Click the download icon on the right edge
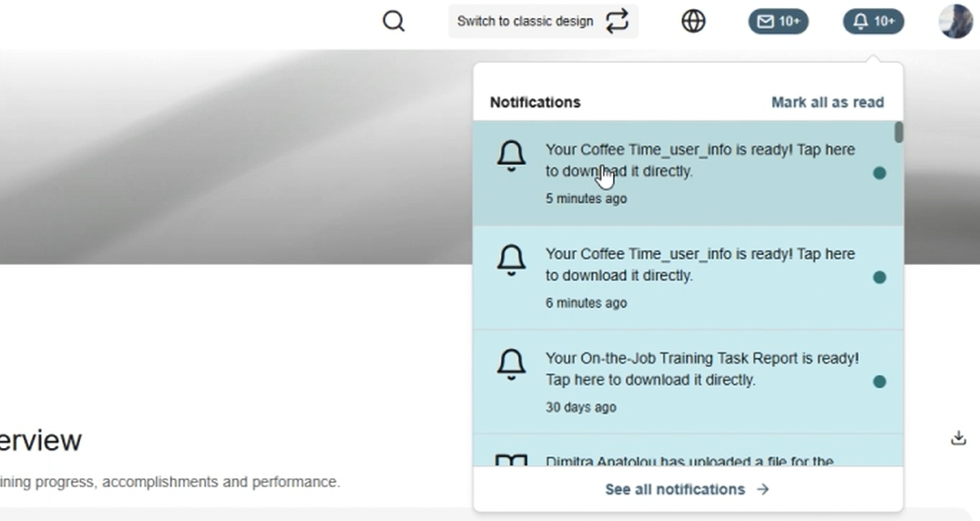 coord(958,438)
